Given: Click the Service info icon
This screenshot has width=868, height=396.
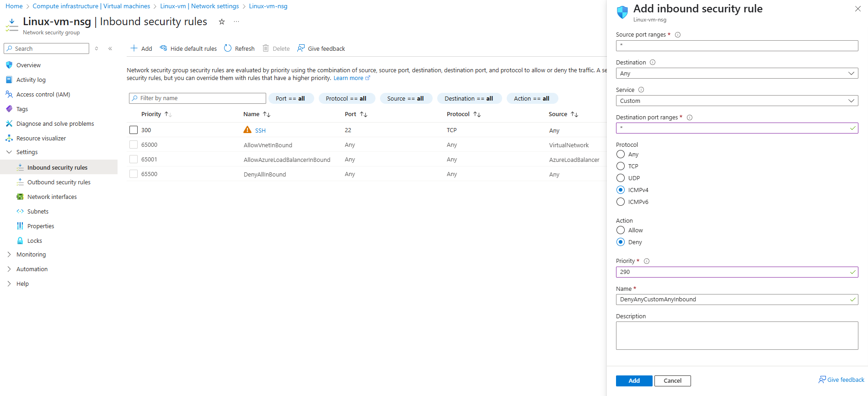Looking at the screenshot, I should [x=641, y=90].
